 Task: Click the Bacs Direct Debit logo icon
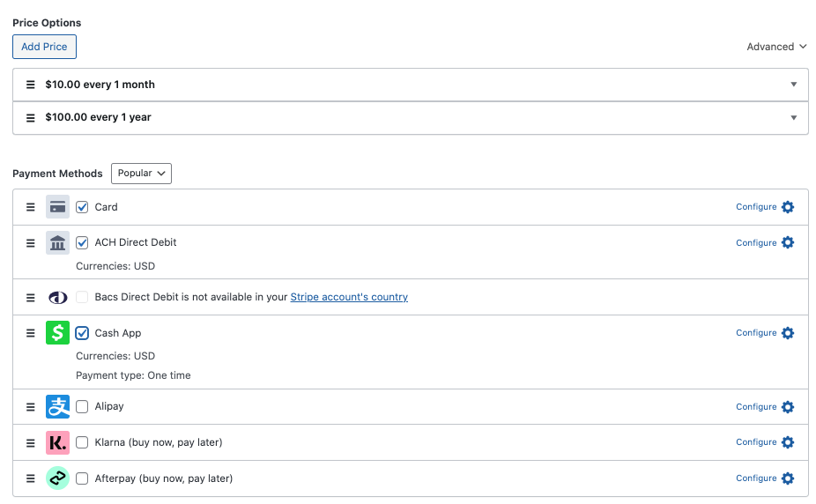57,298
